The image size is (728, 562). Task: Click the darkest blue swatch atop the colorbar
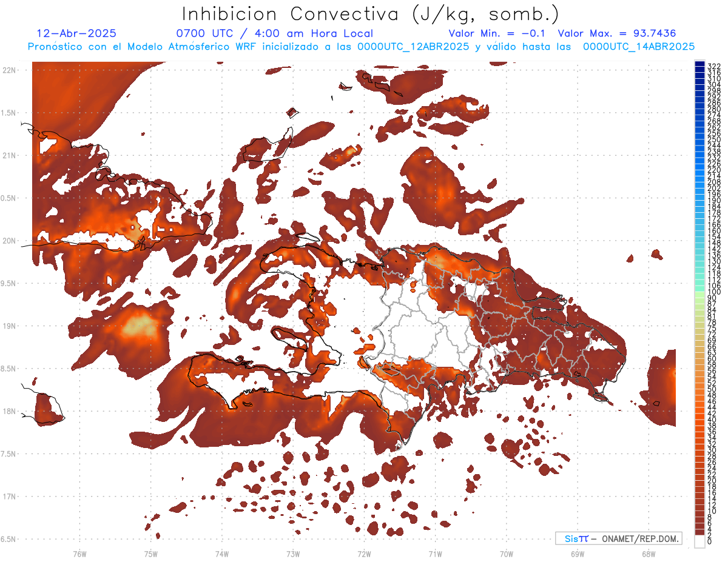[700, 64]
